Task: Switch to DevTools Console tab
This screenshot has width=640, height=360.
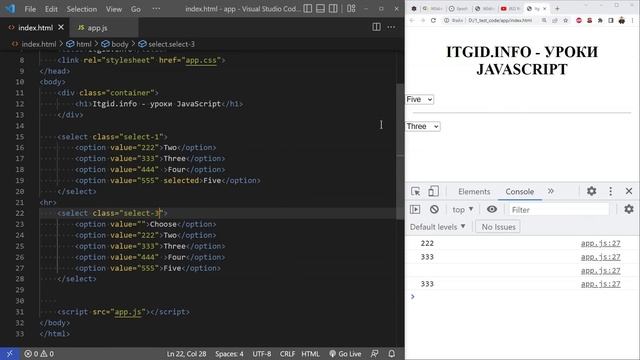Action: (x=520, y=191)
